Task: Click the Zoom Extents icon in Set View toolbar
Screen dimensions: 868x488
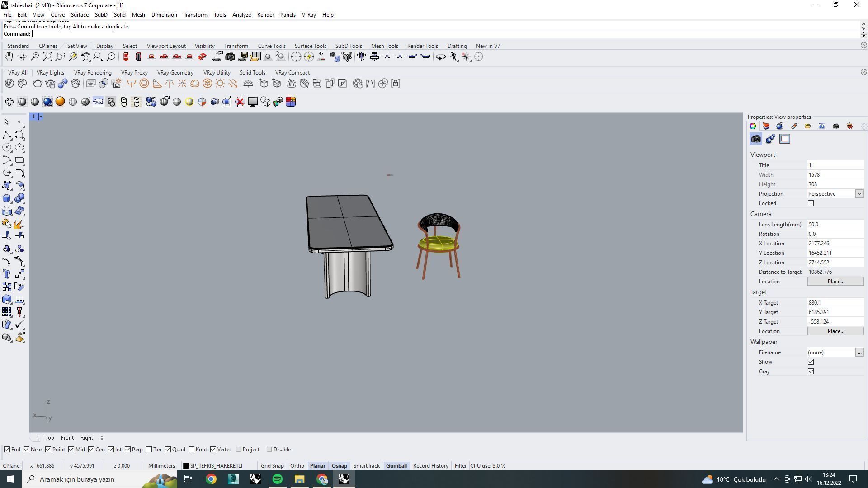Action: [x=47, y=56]
